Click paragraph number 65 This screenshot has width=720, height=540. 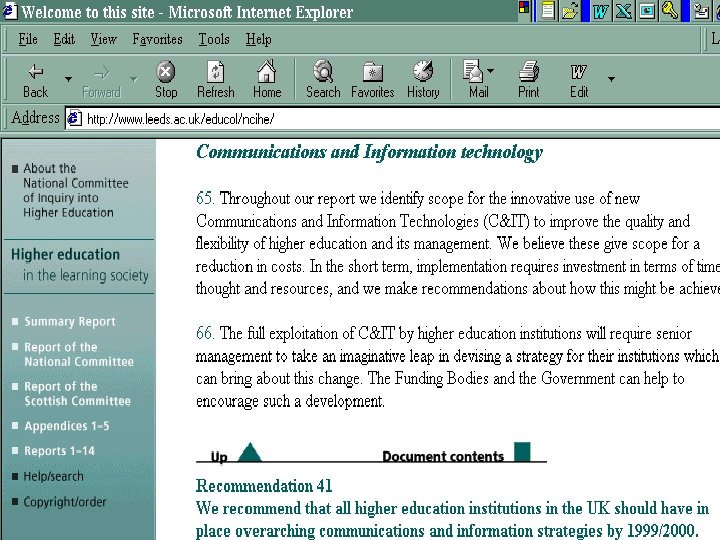point(205,198)
